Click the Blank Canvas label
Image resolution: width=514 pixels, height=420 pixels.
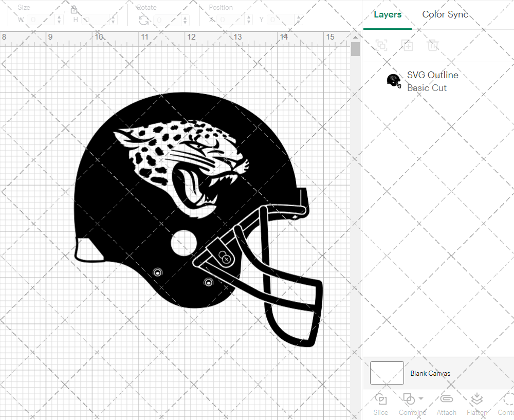430,373
